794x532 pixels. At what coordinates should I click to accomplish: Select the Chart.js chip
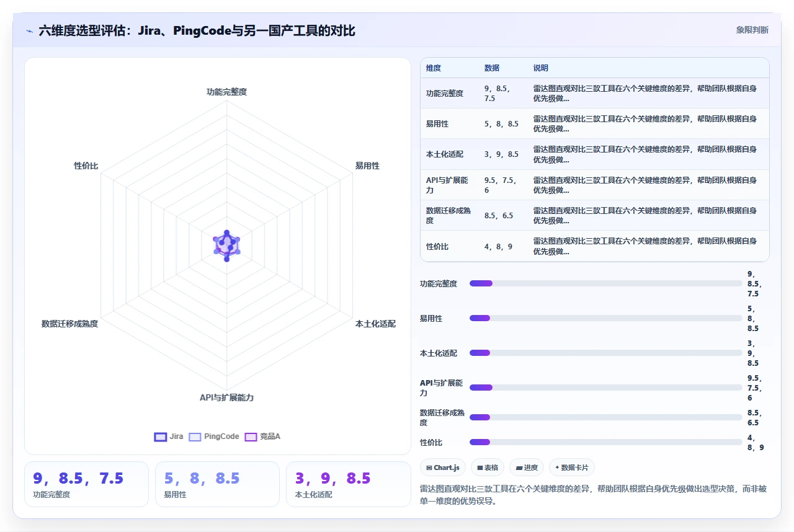442,468
